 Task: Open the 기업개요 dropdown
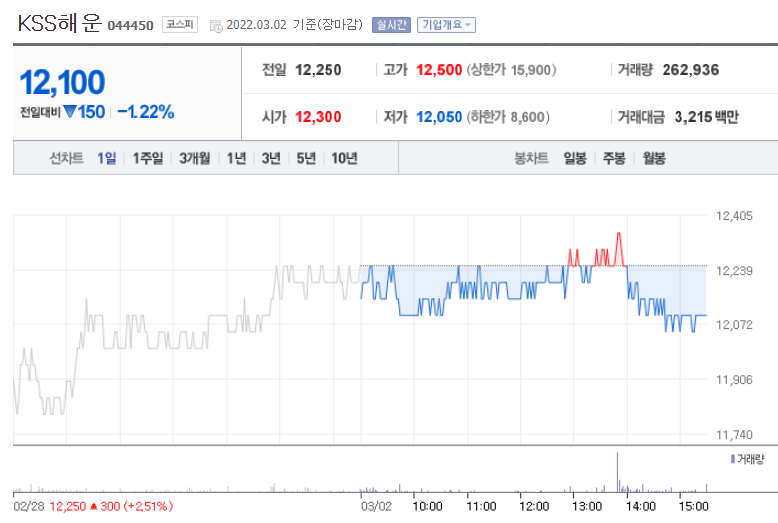446,25
